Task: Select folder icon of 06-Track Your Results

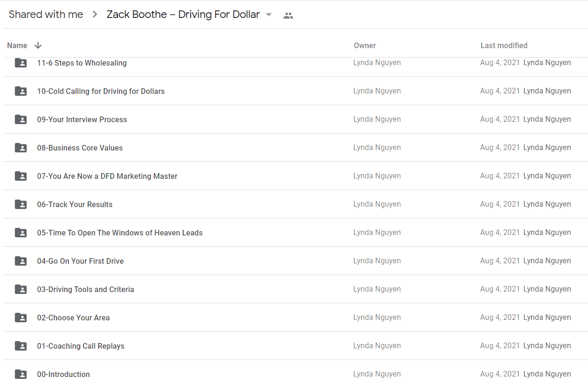Action: (21, 204)
